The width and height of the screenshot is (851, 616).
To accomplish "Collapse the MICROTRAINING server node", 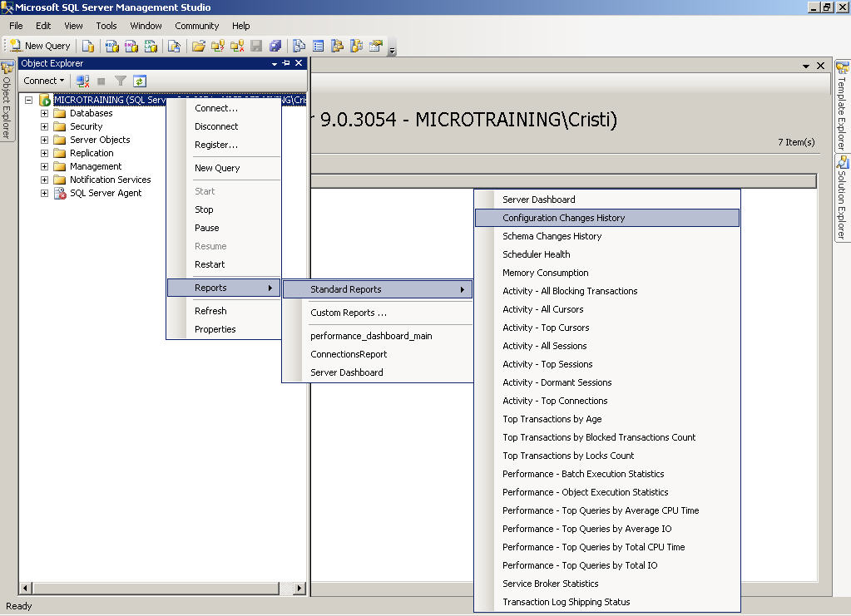I will pos(29,100).
